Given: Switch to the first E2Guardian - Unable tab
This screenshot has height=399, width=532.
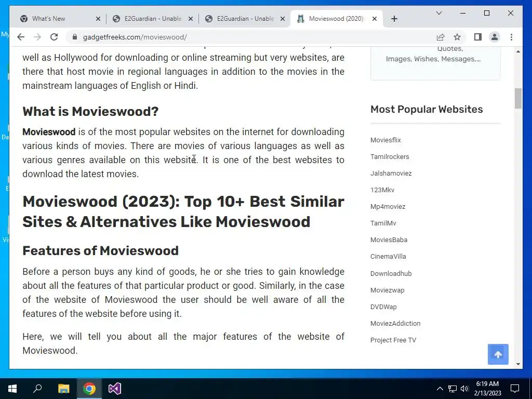Looking at the screenshot, I should (152, 19).
